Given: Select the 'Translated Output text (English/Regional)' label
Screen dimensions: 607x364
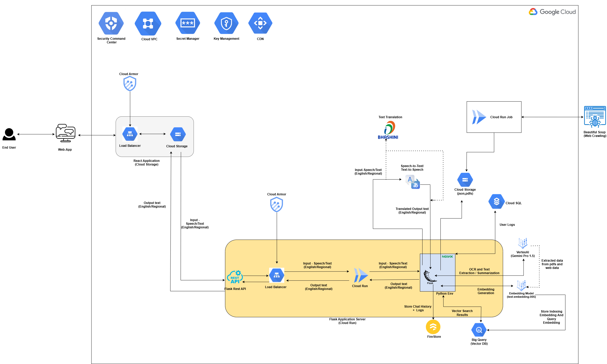Looking at the screenshot, I should [412, 211].
